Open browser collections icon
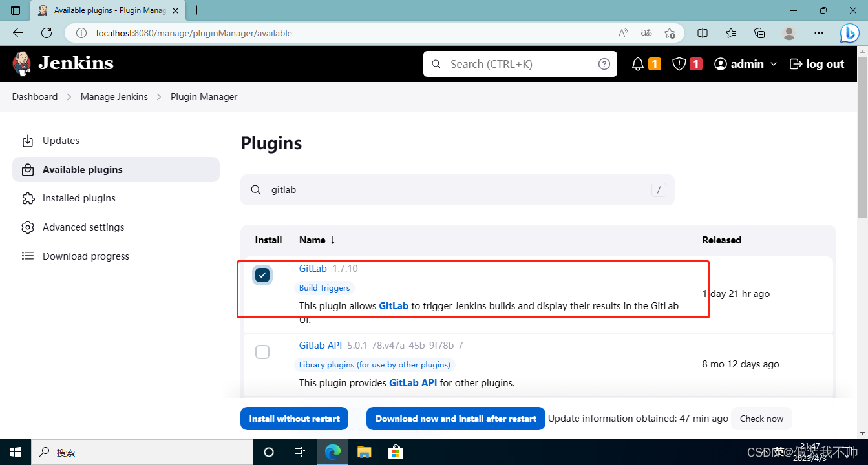Screen dimensions: 868x465 [x=760, y=33]
